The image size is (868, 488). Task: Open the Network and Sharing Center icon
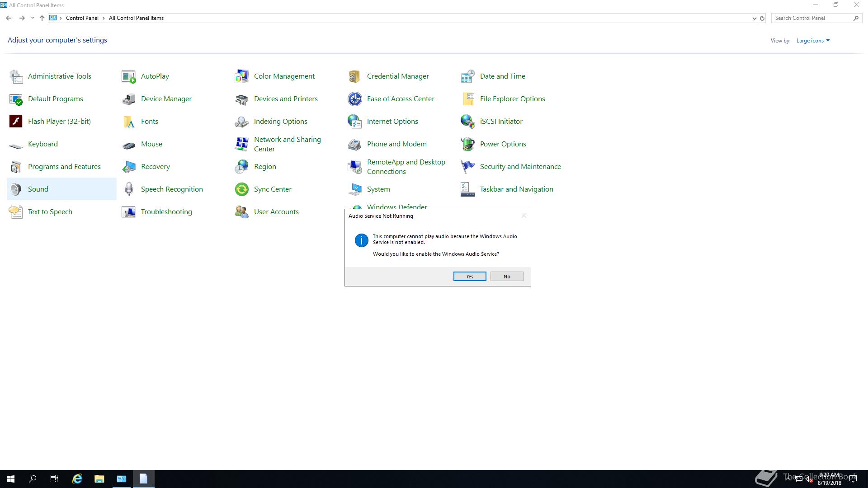[x=242, y=144]
